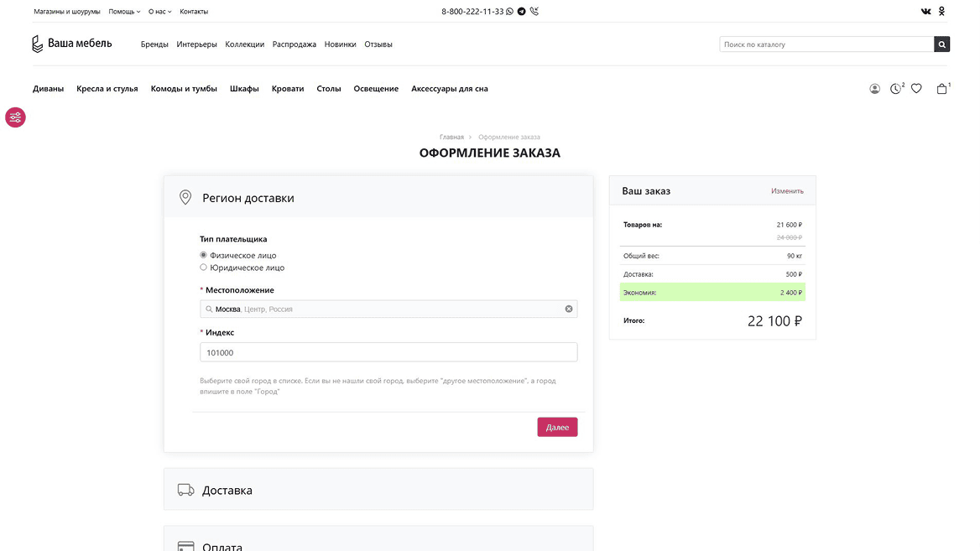This screenshot has width=980, height=551.
Task: Select the 'Физическое лицо' payer type
Action: (x=204, y=255)
